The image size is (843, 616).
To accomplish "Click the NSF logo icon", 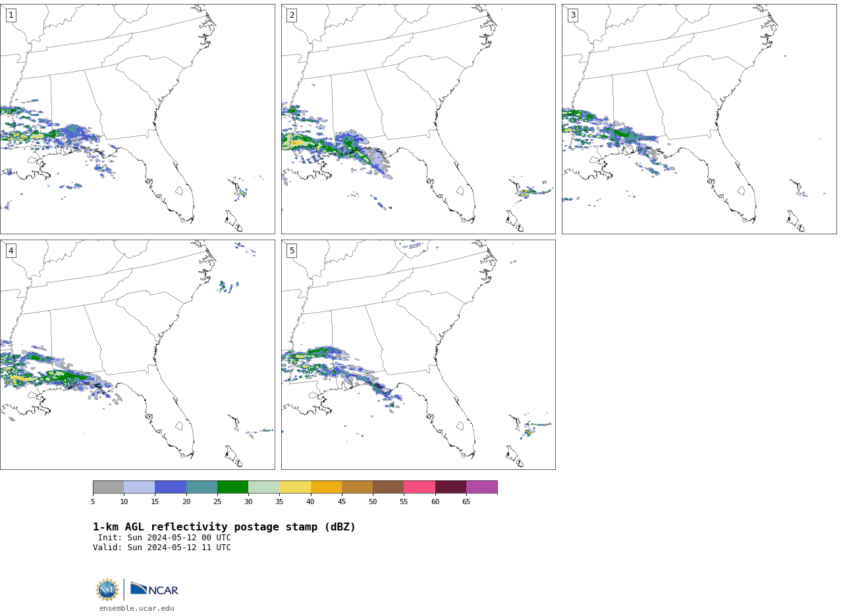I will coord(107,590).
